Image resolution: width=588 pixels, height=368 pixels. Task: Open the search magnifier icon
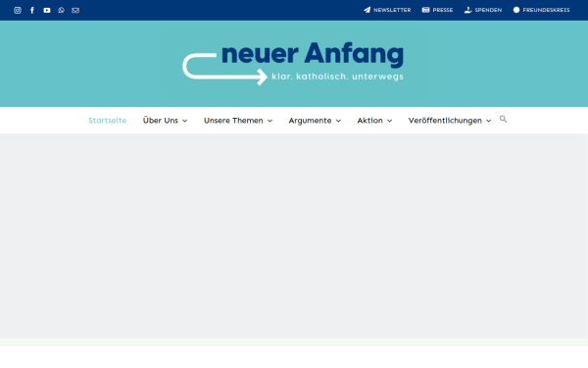(503, 119)
